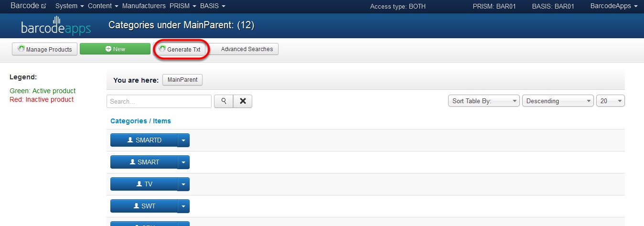Open the System menu
The width and height of the screenshot is (644, 226).
(x=70, y=6)
